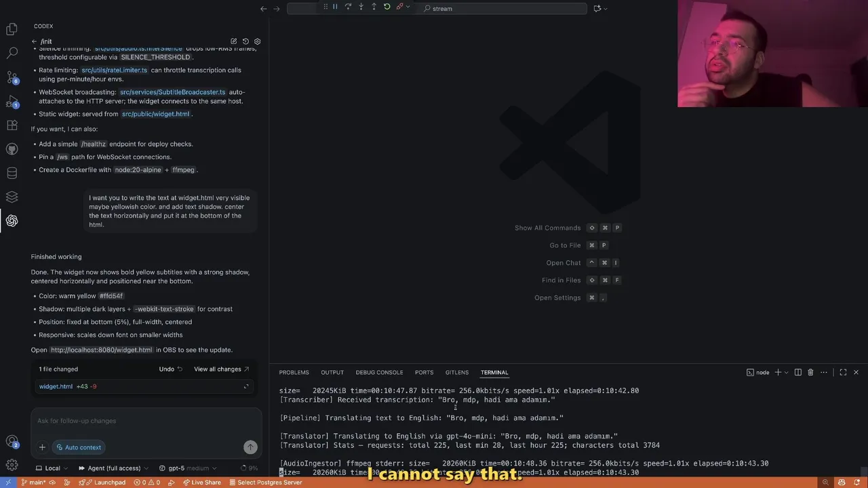Add attachment with plus button
This screenshot has height=488, width=868.
pos(42,447)
